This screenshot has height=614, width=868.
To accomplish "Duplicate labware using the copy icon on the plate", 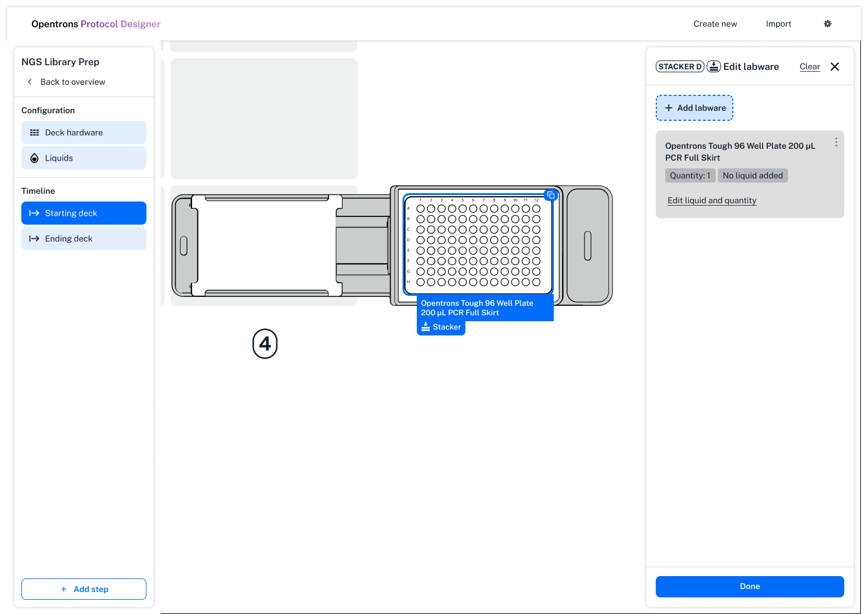I will (x=551, y=195).
